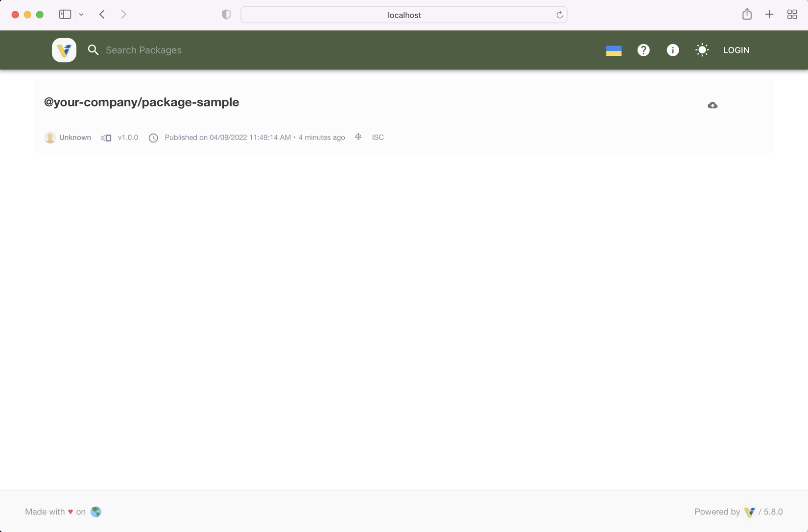Open sidebar options dropdown chevron
This screenshot has width=808, height=532.
tap(81, 15)
